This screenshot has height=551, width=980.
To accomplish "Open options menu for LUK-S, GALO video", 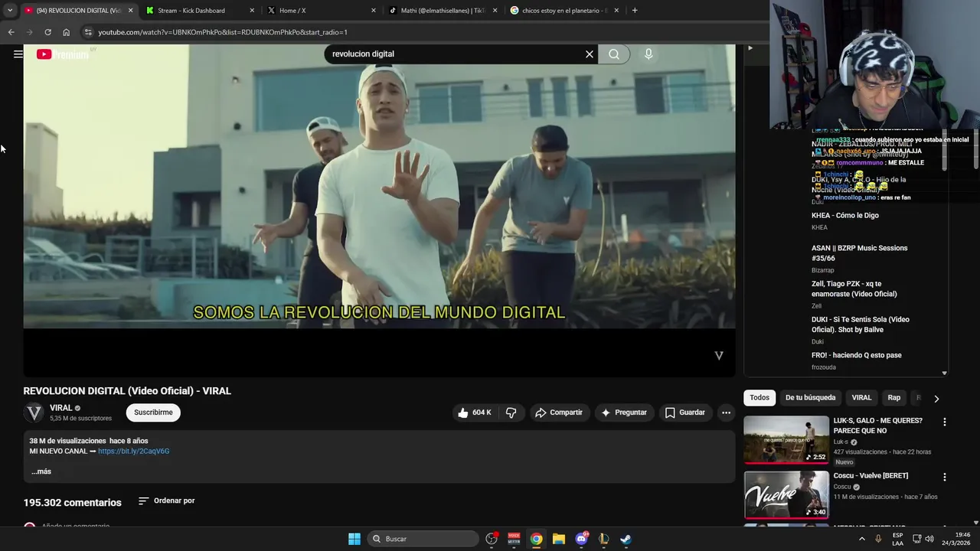I will [944, 422].
